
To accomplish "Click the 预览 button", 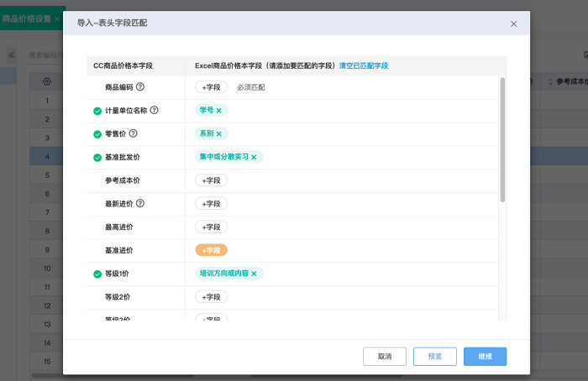I will (435, 357).
